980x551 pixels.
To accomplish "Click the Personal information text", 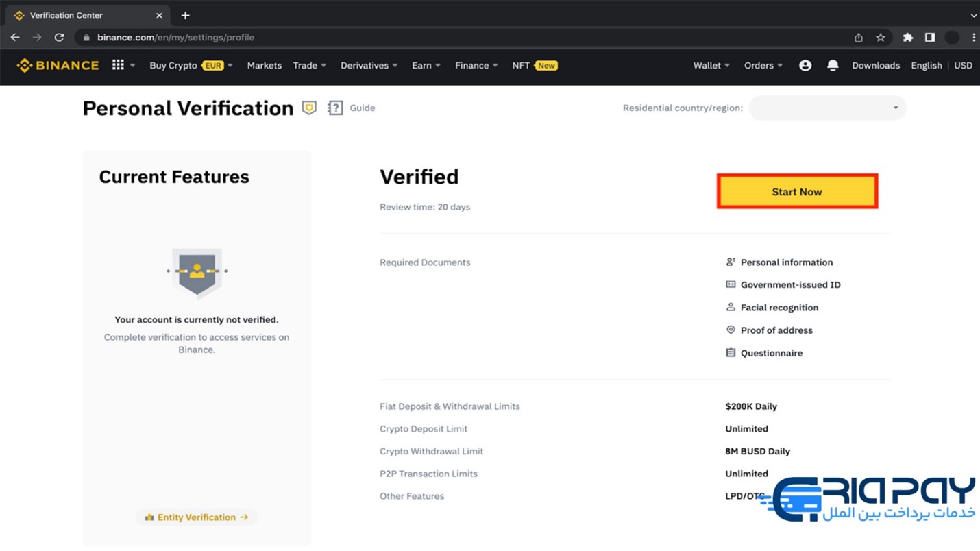I will tap(787, 262).
